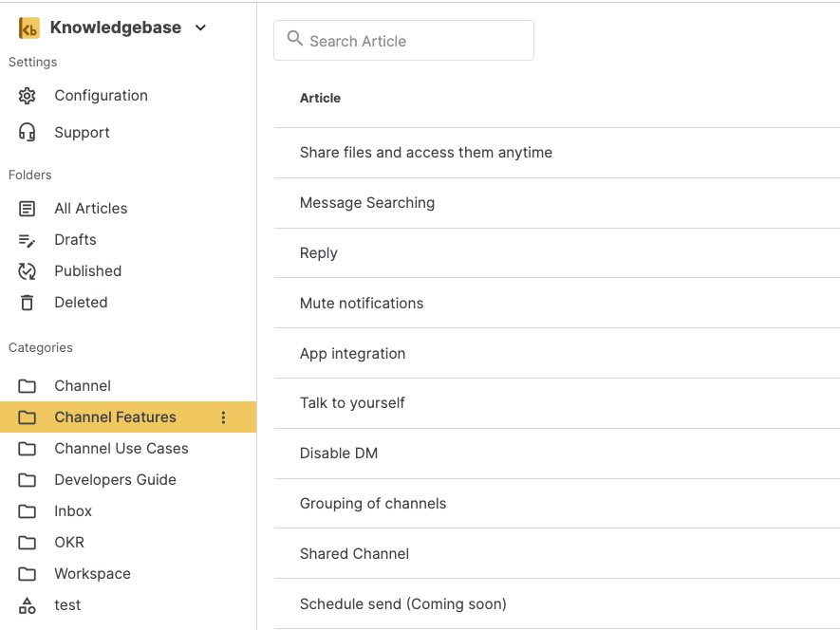The width and height of the screenshot is (840, 630).
Task: Open the All Articles folder
Action: click(91, 209)
